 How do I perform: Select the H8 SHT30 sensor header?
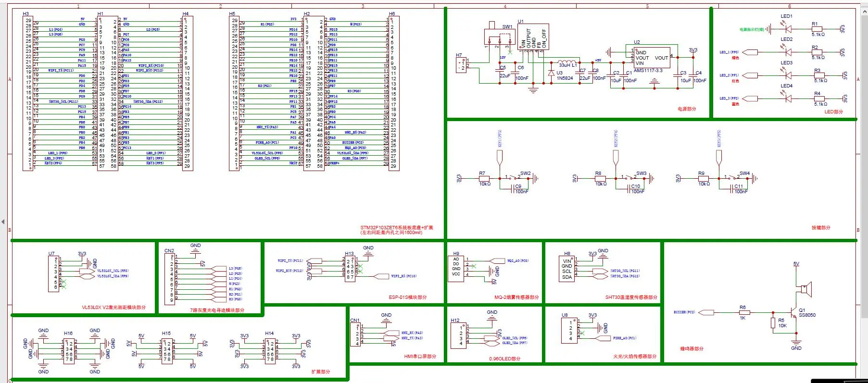567,269
